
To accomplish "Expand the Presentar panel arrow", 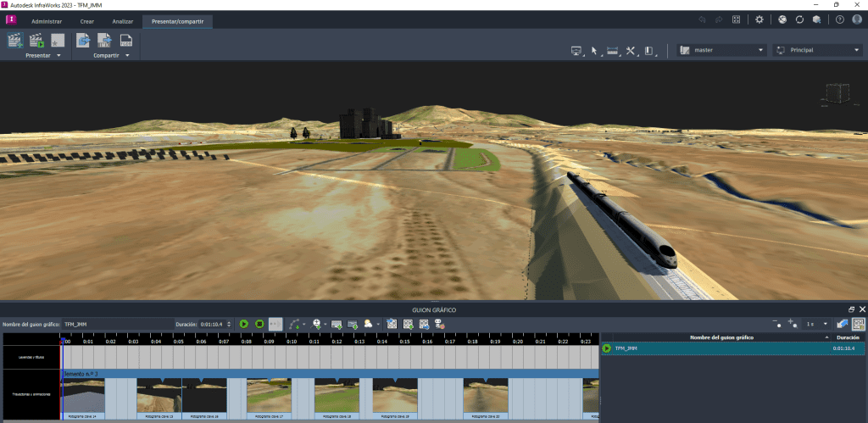I will coord(58,55).
